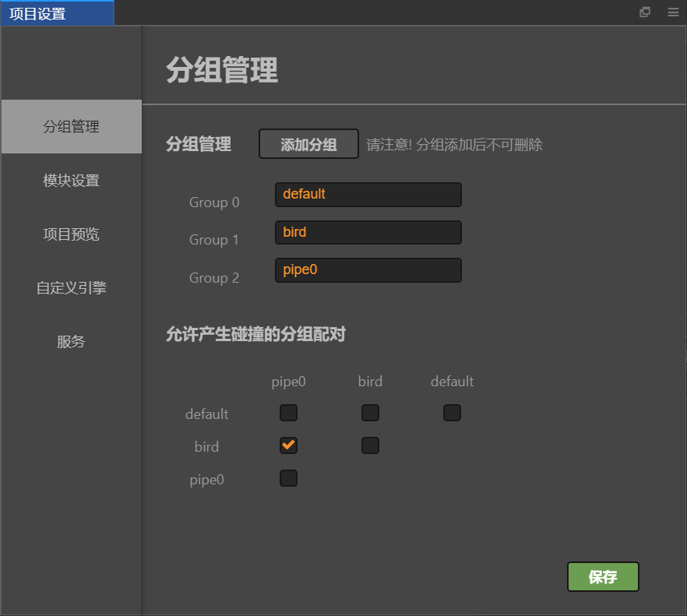Click the Group 1 label

[213, 240]
